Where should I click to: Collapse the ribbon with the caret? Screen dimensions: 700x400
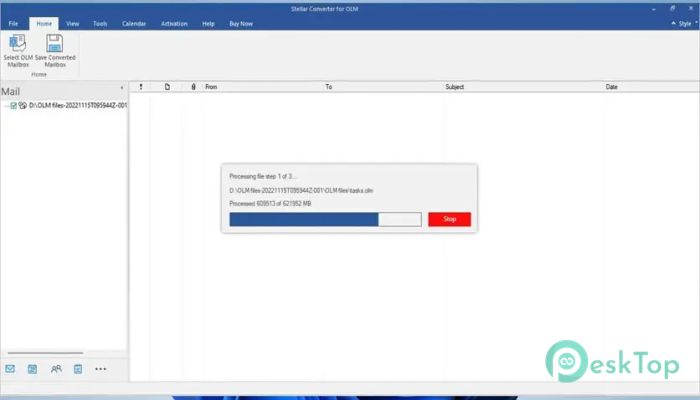(x=673, y=23)
